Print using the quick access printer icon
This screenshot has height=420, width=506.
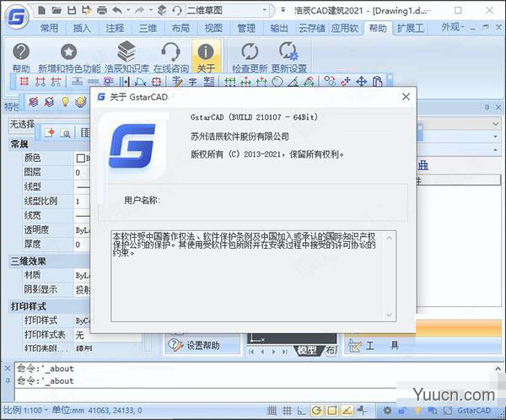pos(102,10)
